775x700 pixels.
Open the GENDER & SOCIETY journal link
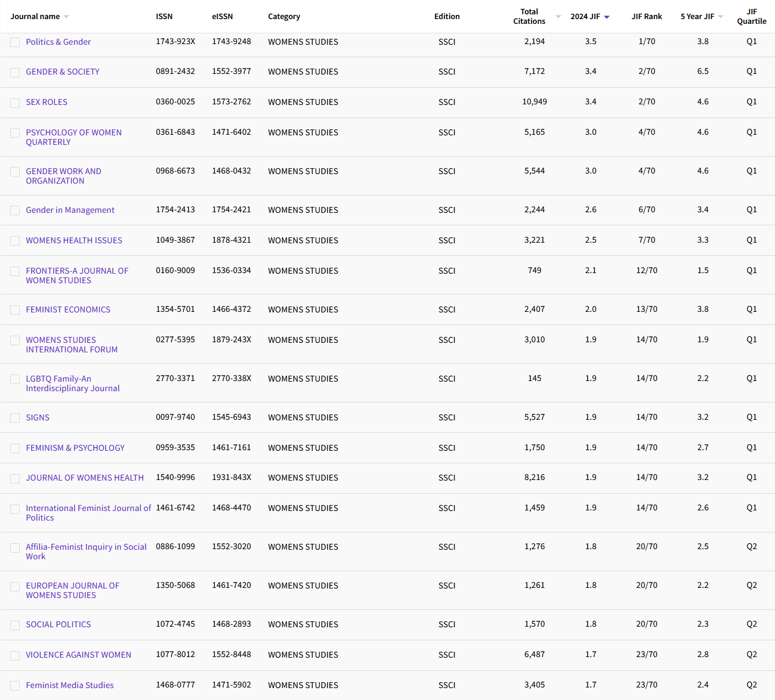[63, 72]
